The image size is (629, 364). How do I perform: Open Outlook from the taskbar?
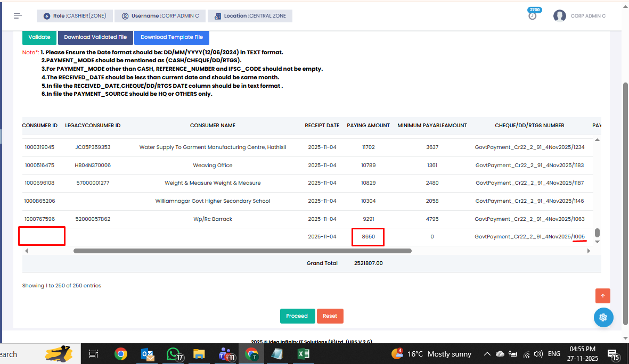pos(148,354)
